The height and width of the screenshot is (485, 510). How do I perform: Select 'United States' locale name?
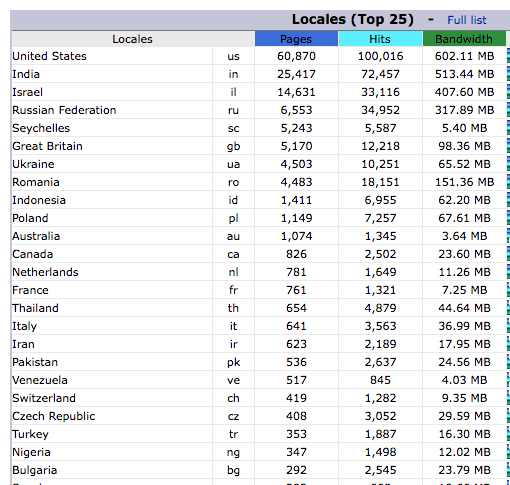(x=49, y=56)
